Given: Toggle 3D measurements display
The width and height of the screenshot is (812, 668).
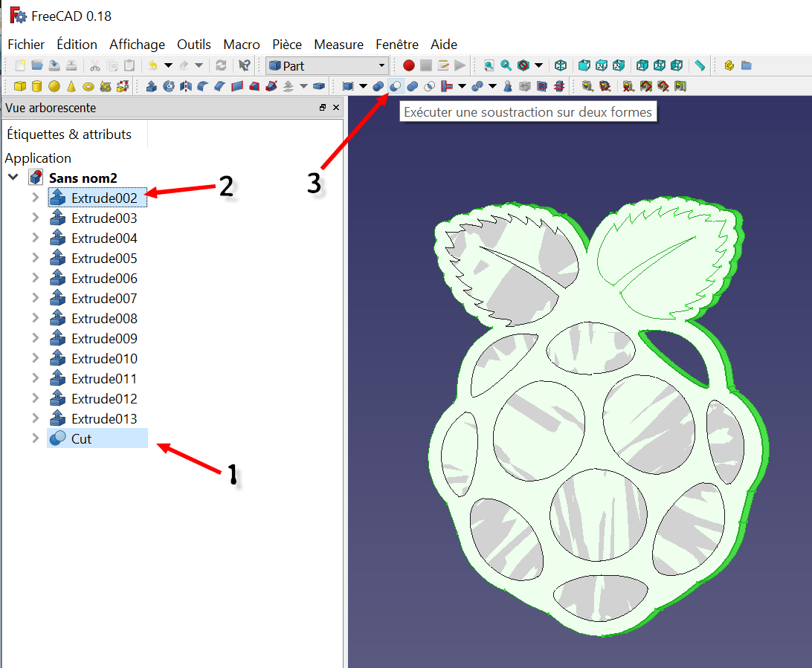Looking at the screenshot, I should pyautogui.click(x=663, y=86).
